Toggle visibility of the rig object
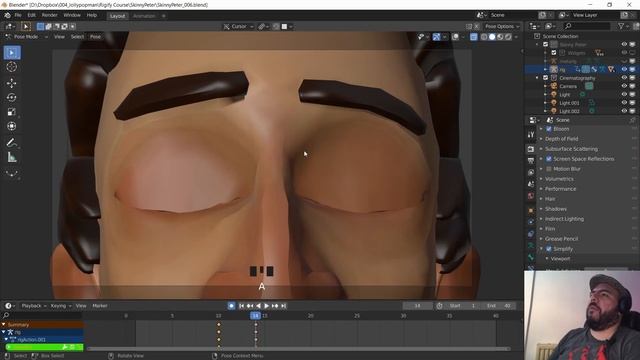This screenshot has width=640, height=360. (x=624, y=69)
